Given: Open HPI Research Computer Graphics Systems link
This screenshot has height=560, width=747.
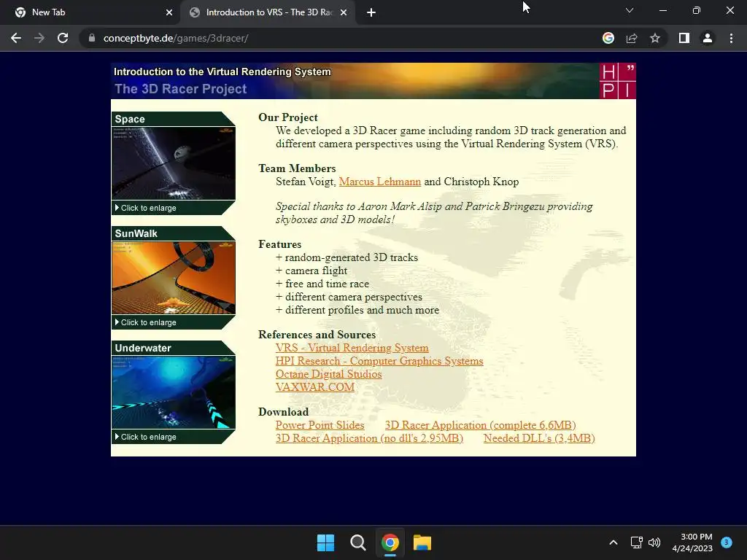Looking at the screenshot, I should [379, 361].
